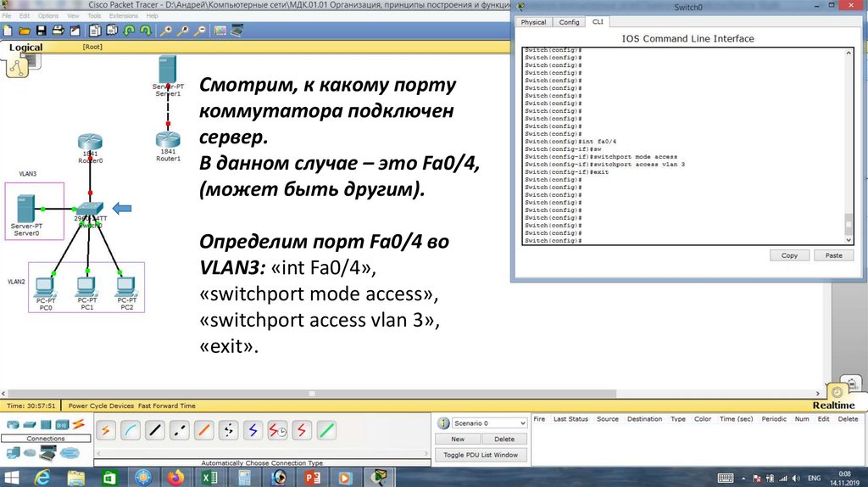868x487 pixels.
Task: Choose the red Serial DTE cable
Action: pos(302,430)
